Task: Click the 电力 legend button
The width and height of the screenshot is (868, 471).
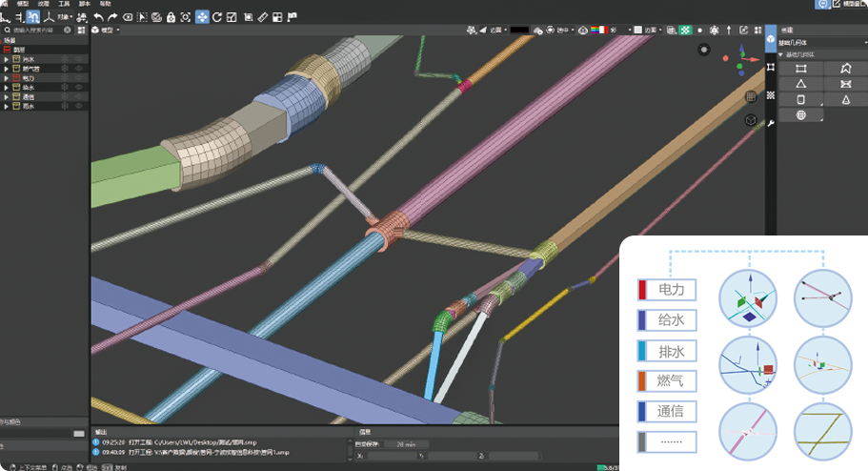Action: pos(669,290)
